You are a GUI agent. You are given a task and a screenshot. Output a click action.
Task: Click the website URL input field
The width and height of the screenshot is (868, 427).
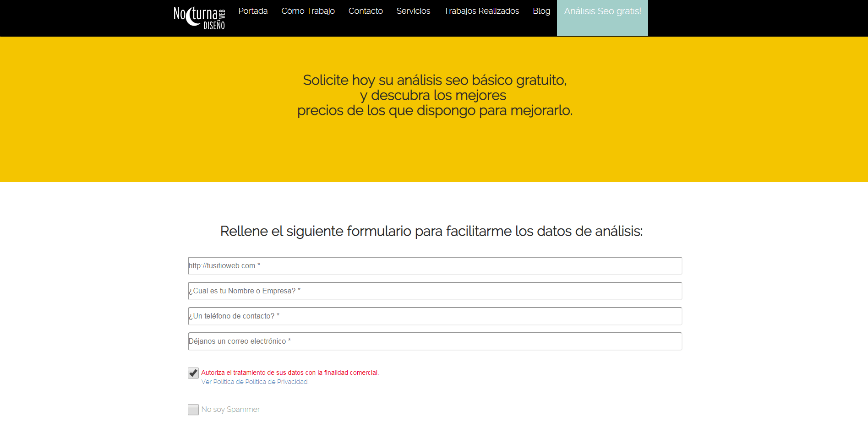click(434, 265)
